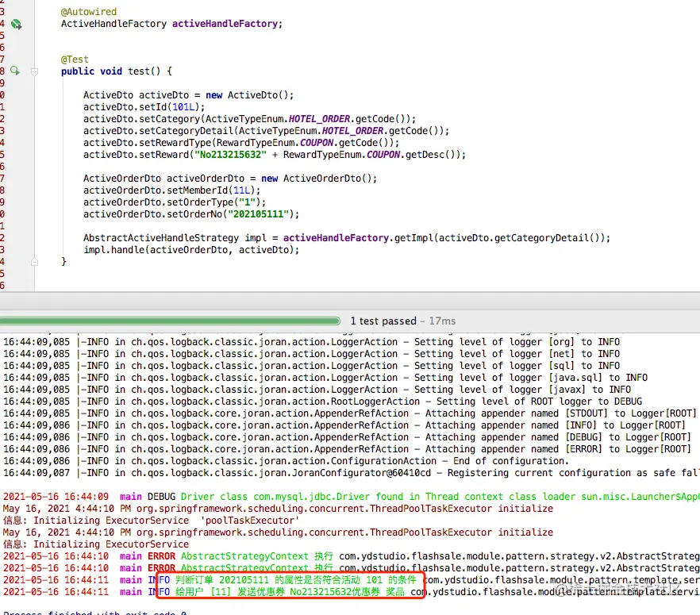Click the setRewardType COUPON line
700x615 pixels.
pyautogui.click(x=241, y=143)
